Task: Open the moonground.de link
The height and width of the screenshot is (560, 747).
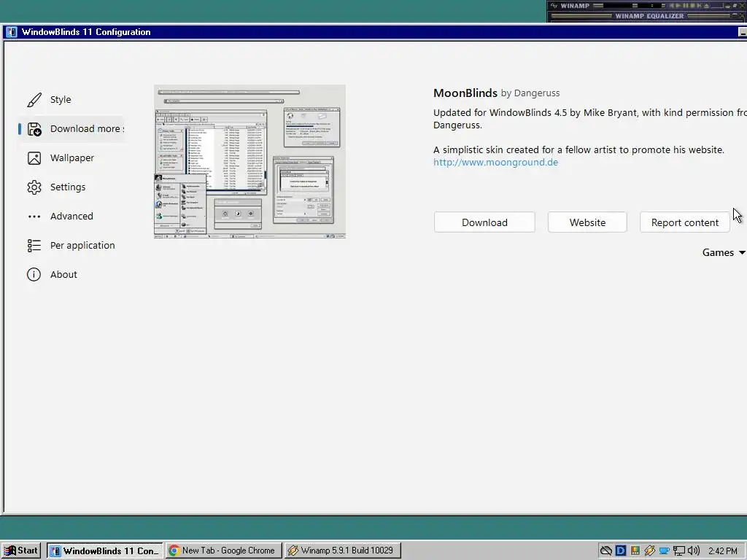Action: click(x=495, y=163)
